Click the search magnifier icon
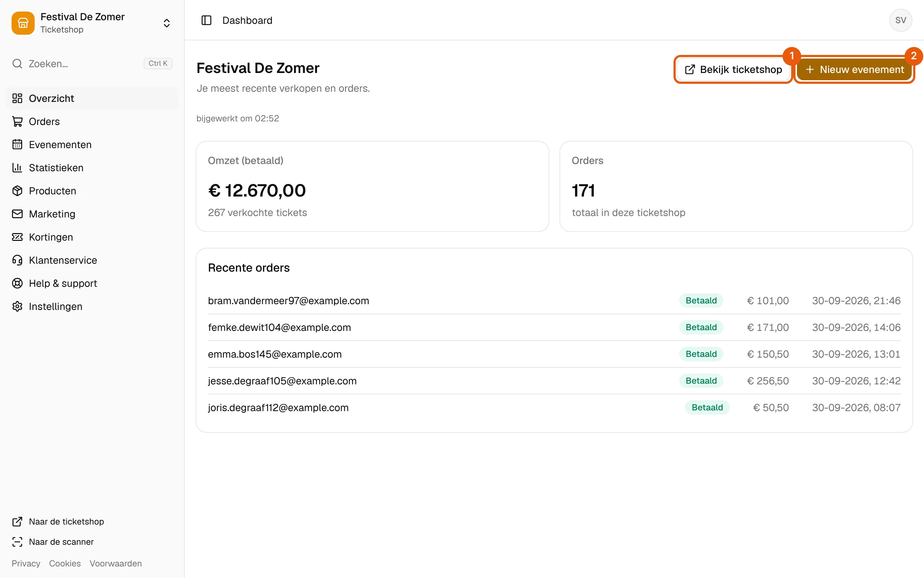Screen dimensions: 924x578 point(17,64)
